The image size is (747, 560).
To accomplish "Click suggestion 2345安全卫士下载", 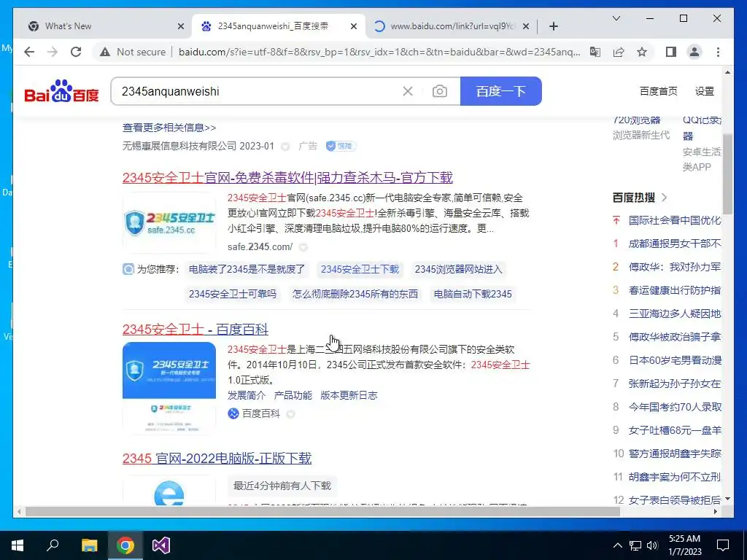I will 360,269.
